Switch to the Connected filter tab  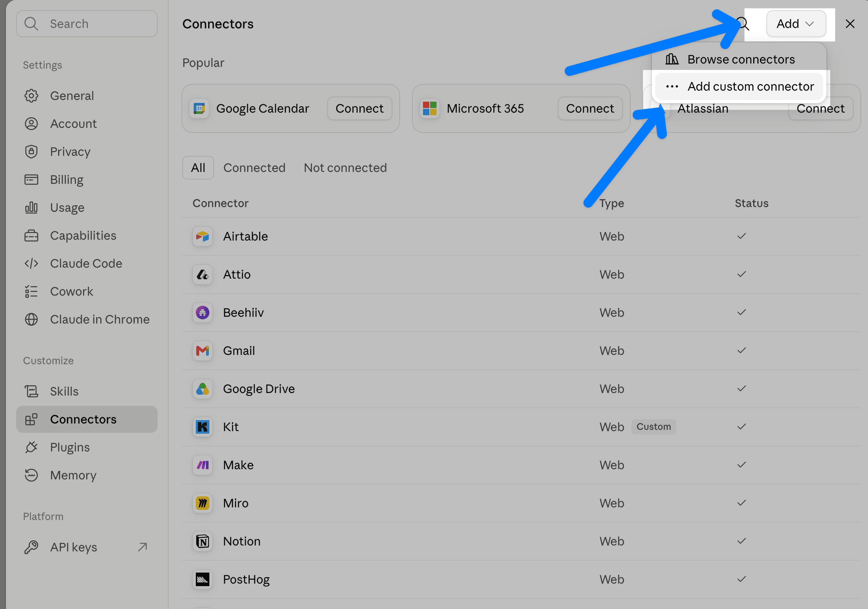click(x=254, y=168)
